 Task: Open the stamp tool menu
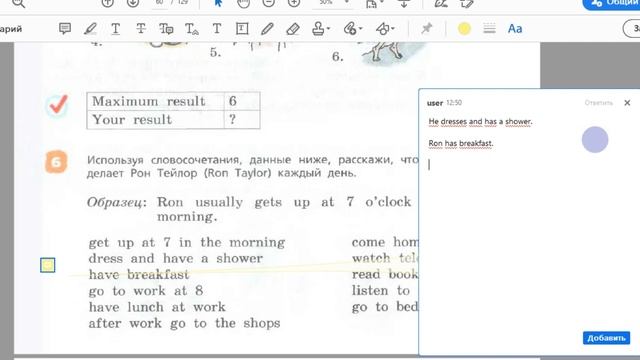321,29
